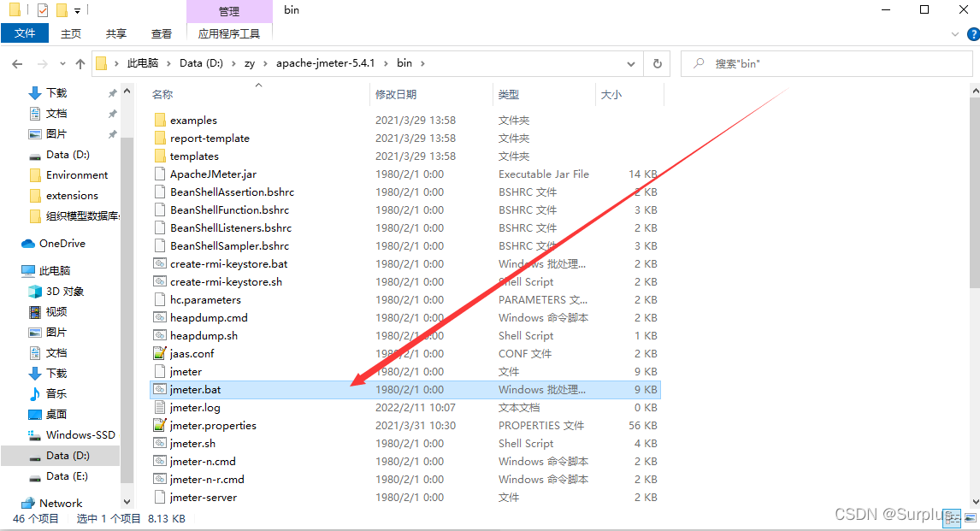Select 此电脑 in navigation pane
Screen dimensions: 980x531
click(x=55, y=270)
